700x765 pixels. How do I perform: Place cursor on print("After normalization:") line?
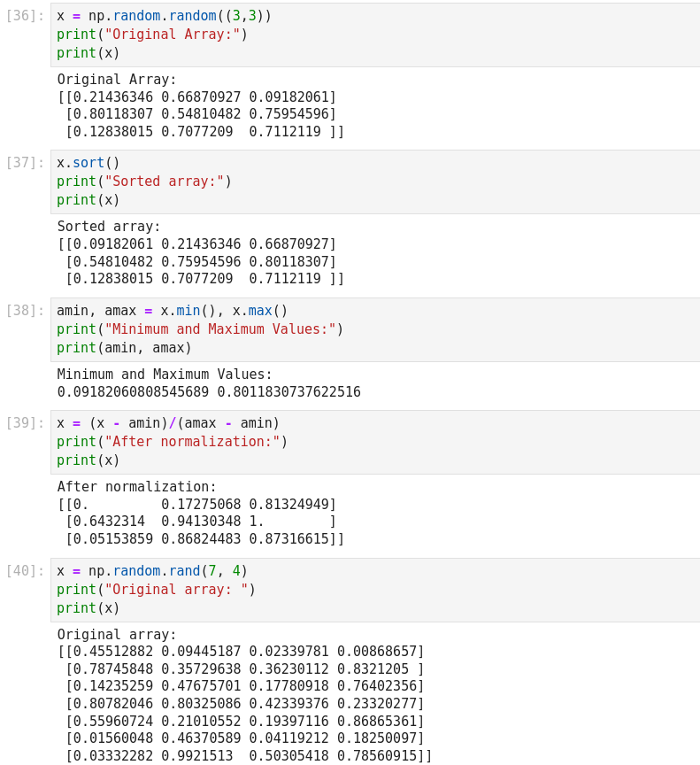(172, 442)
